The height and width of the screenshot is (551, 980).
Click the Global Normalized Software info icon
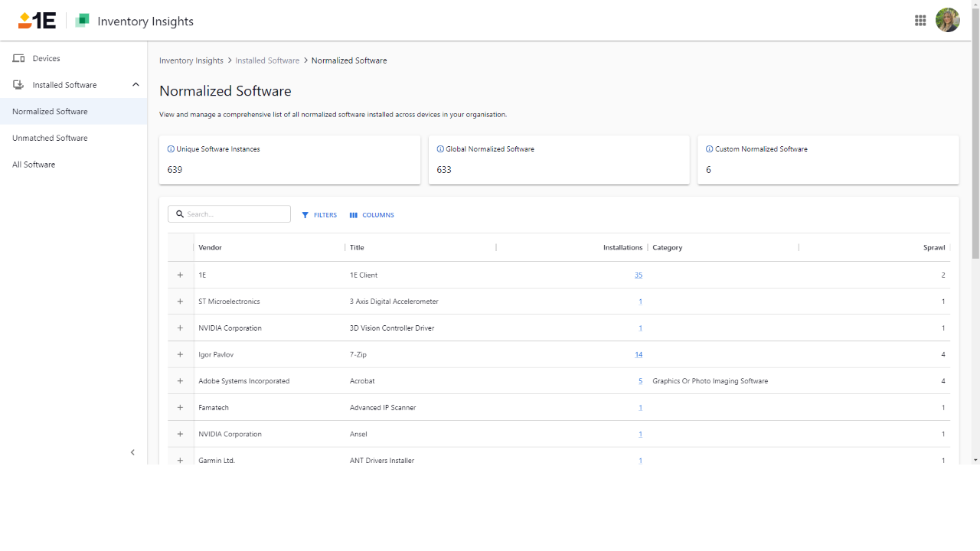(x=440, y=149)
